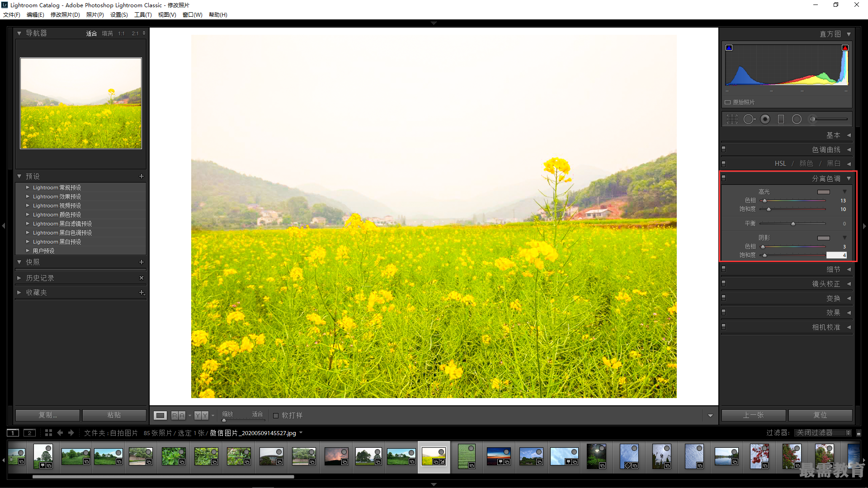Click the 上一张 button
The image size is (868, 488).
pyautogui.click(x=754, y=415)
